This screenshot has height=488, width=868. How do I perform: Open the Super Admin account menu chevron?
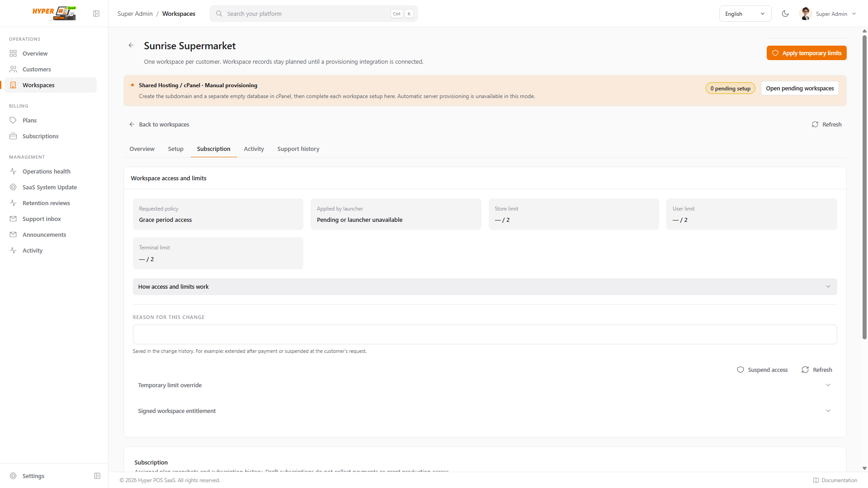854,14
